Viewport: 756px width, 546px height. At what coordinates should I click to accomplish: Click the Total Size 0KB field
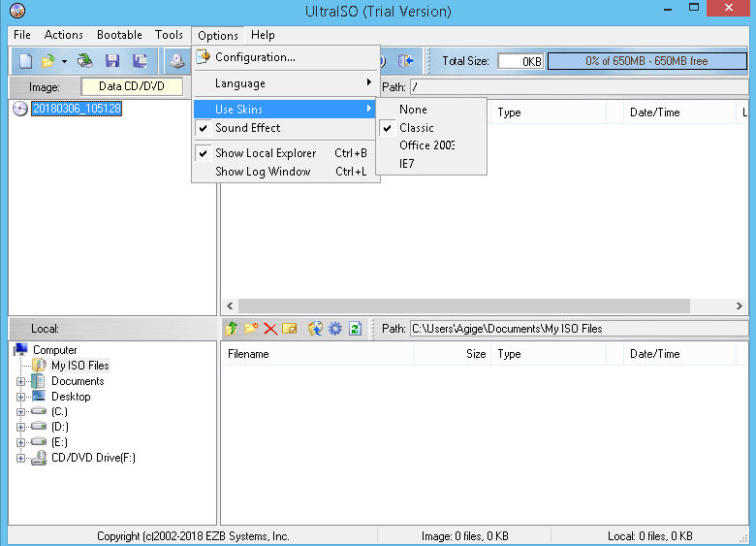pos(520,61)
